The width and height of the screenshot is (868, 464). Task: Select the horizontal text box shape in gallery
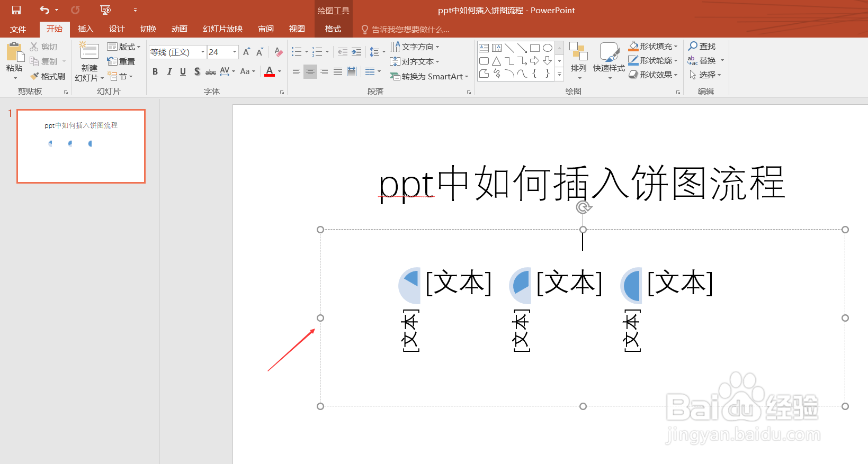pyautogui.click(x=484, y=48)
